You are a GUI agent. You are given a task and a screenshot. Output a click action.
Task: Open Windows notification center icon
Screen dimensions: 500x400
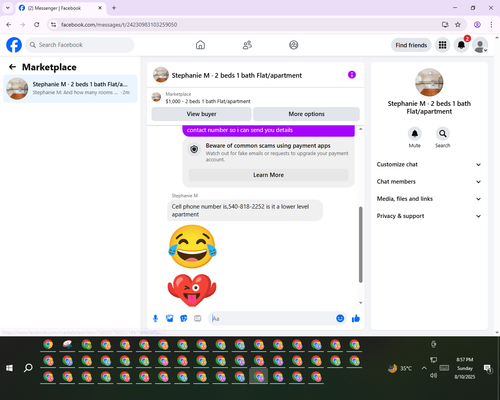[x=488, y=368]
